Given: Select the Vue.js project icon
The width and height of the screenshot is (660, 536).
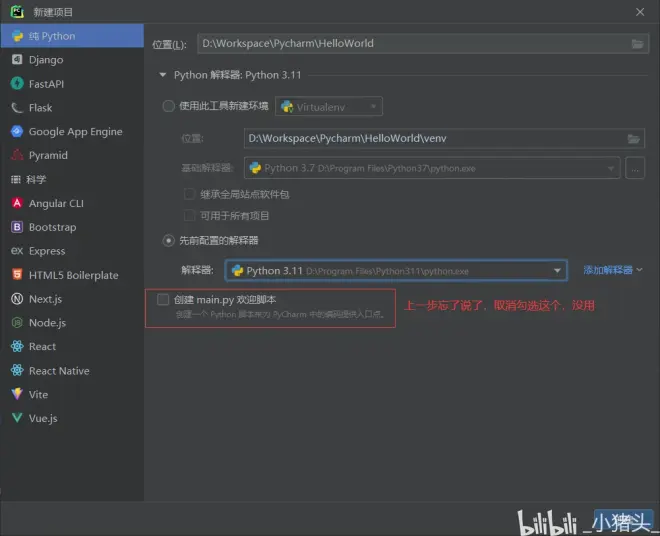Looking at the screenshot, I should [x=17, y=419].
